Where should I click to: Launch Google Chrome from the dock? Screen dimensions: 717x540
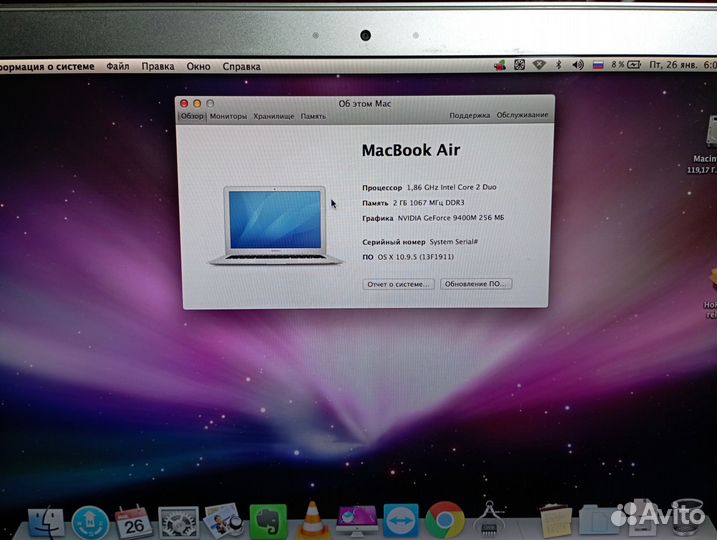point(444,520)
